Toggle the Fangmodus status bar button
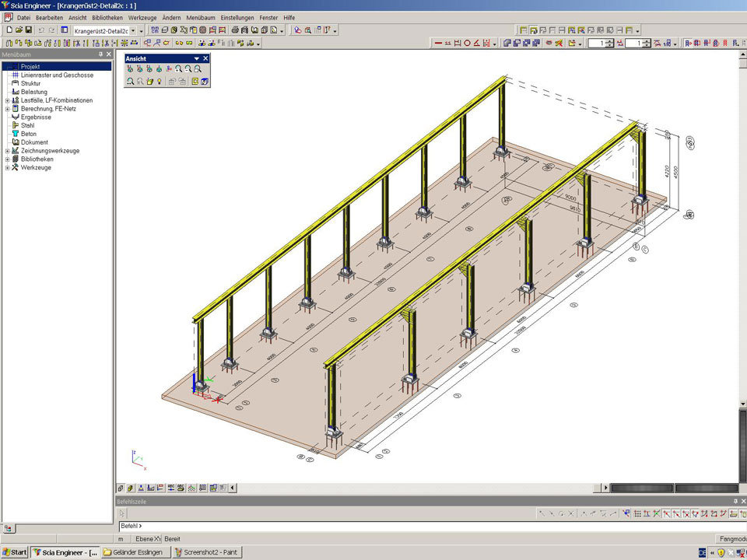The height and width of the screenshot is (560, 747). (730, 539)
